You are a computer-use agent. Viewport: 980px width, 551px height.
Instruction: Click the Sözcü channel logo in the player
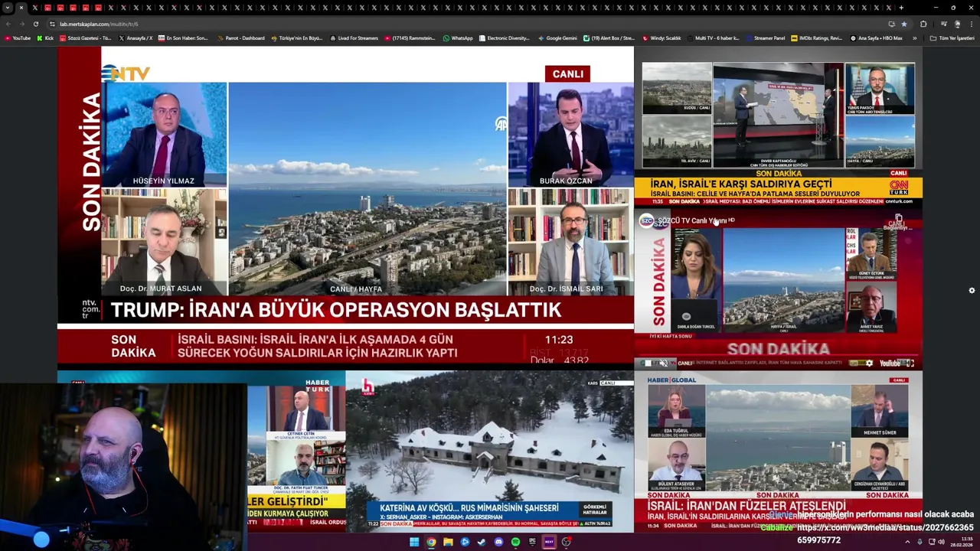click(x=647, y=220)
